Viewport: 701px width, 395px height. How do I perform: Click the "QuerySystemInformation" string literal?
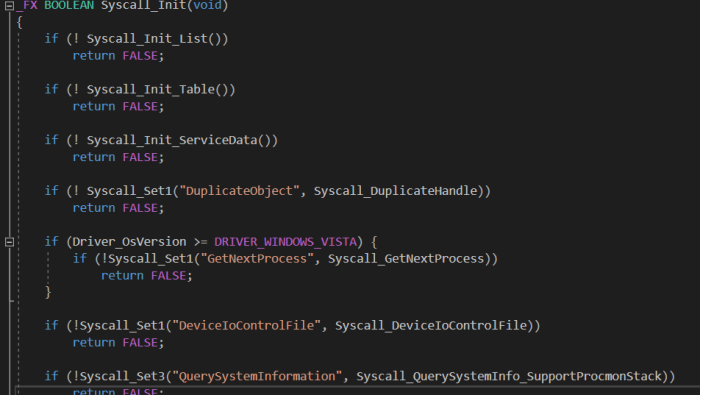click(x=257, y=376)
